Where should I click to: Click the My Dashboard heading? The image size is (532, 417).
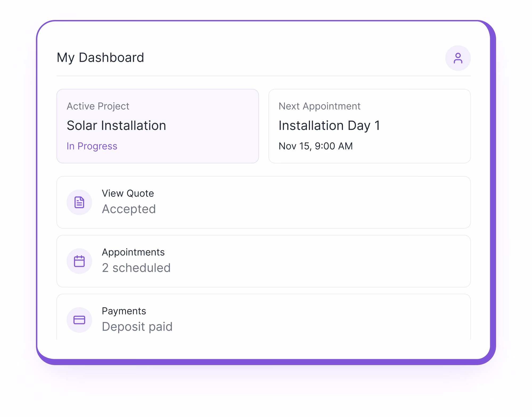100,57
